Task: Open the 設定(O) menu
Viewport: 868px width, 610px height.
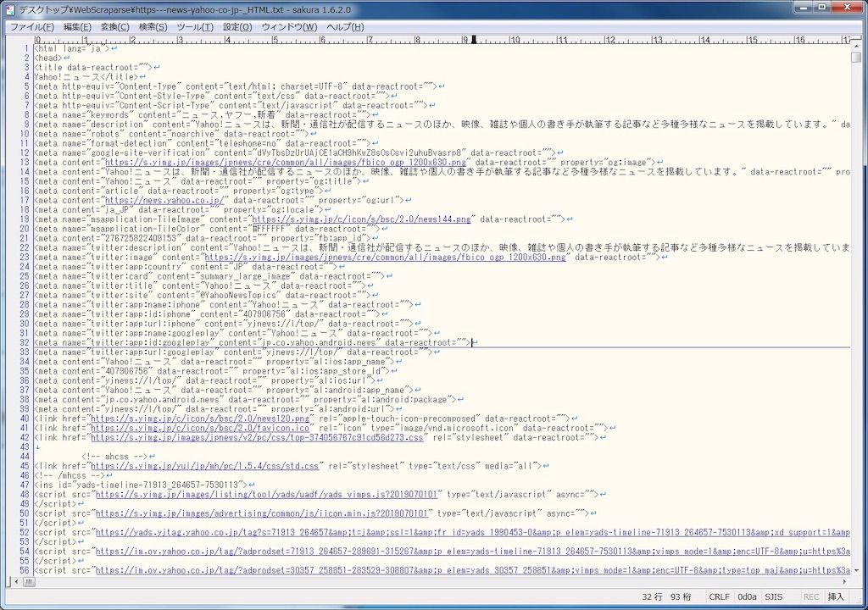Action: click(237, 26)
